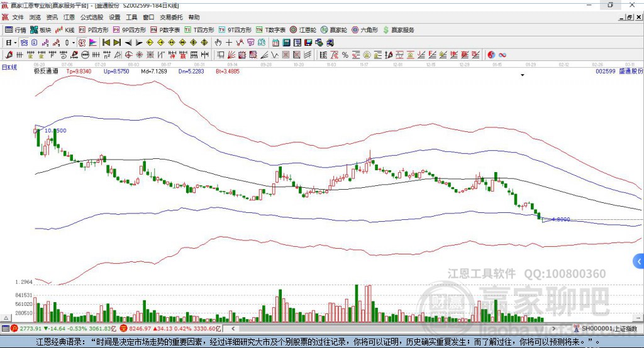Image resolution: width=644 pixels, height=348 pixels.
Task: Click the 2773.91 index quote in status bar
Action: pos(30,329)
